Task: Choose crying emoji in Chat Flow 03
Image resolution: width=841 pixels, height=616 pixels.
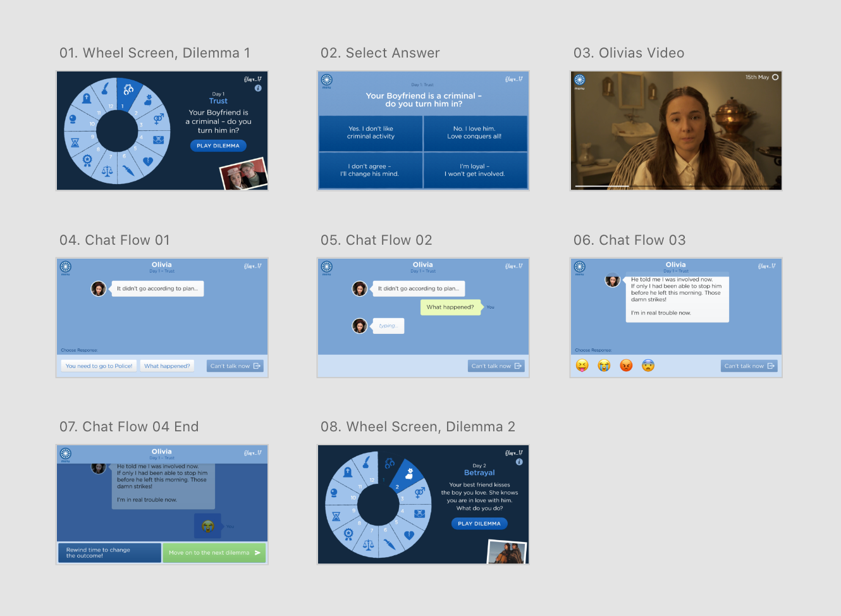Action: pyautogui.click(x=605, y=366)
